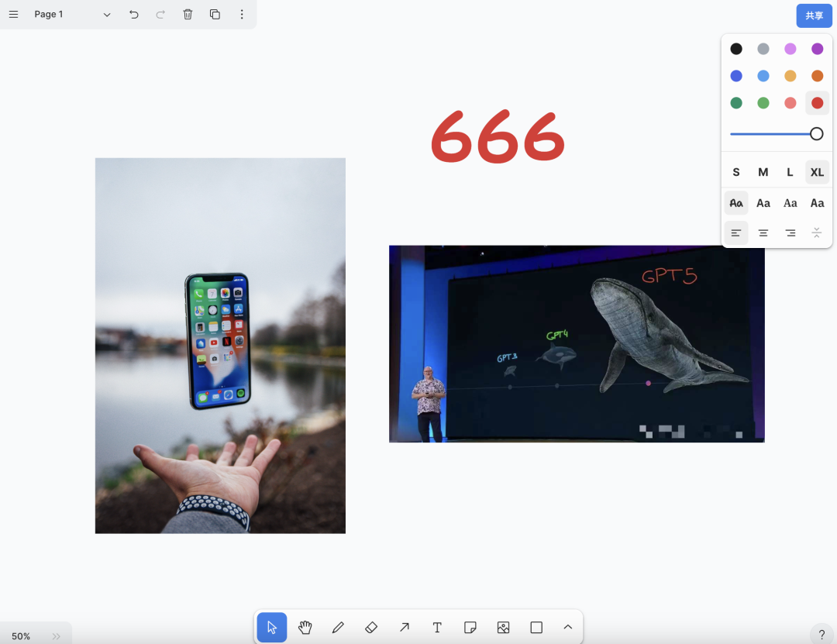Set text size to S

point(736,172)
